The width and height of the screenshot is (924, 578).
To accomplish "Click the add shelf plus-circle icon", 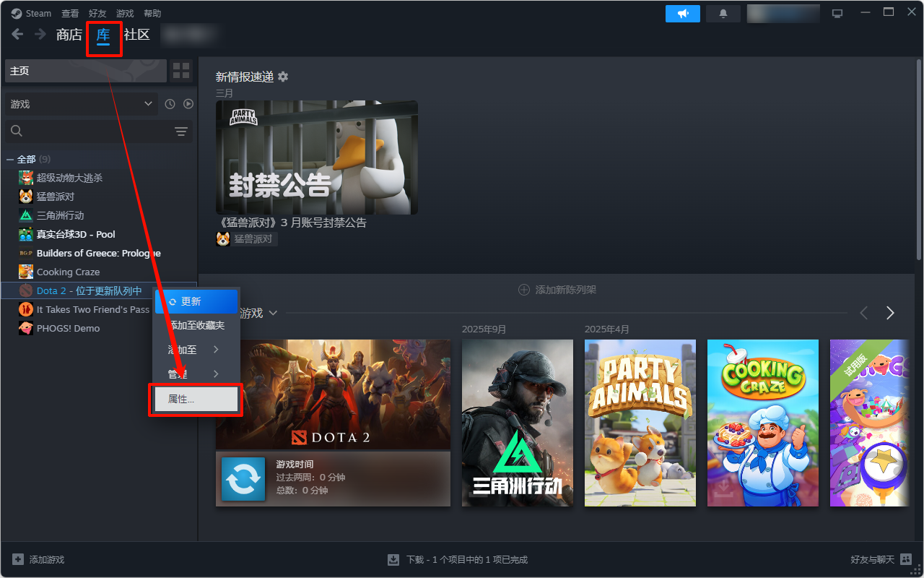I will 524,290.
